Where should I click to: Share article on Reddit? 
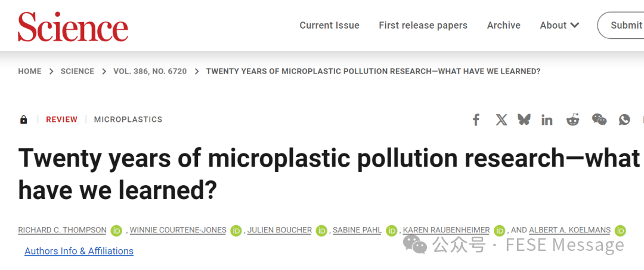[572, 119]
